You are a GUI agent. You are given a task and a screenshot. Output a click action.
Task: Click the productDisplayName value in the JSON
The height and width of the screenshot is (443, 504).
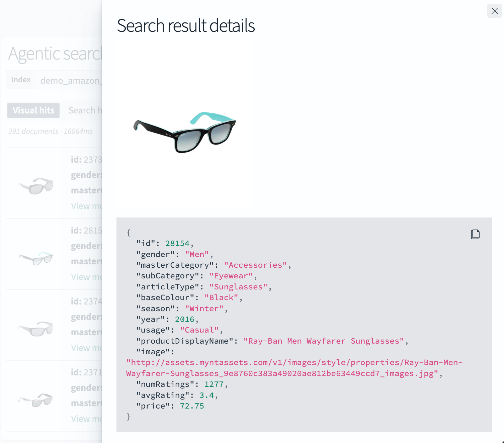[324, 341]
